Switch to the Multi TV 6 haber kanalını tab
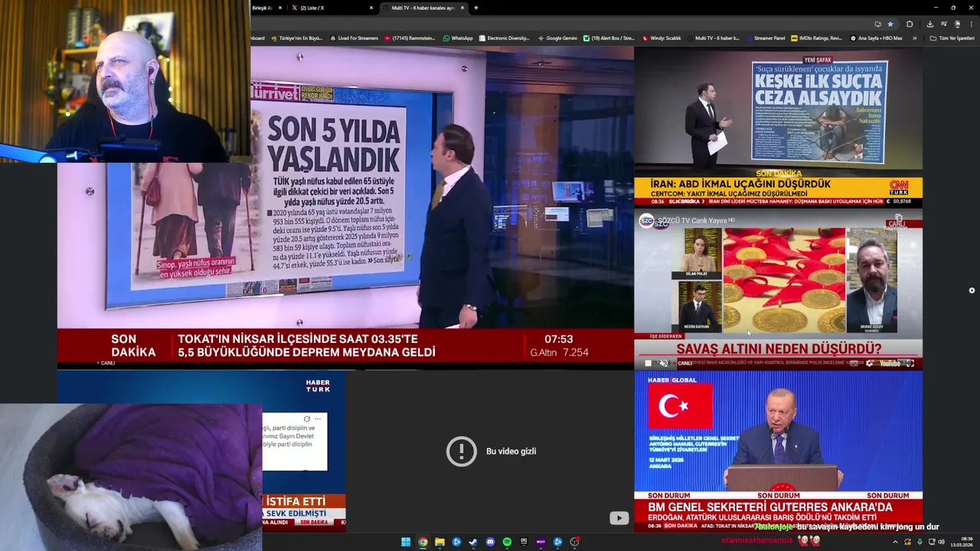980x551 pixels. click(x=425, y=8)
